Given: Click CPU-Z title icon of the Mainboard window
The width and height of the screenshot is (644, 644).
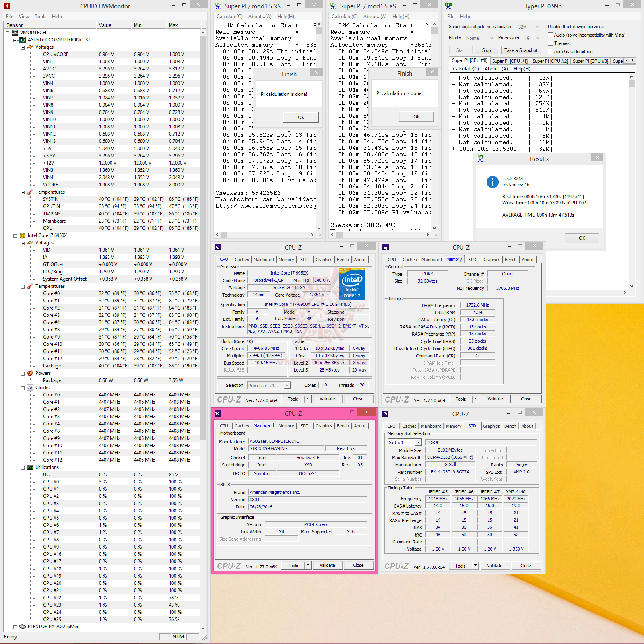Looking at the screenshot, I should pyautogui.click(x=218, y=413).
